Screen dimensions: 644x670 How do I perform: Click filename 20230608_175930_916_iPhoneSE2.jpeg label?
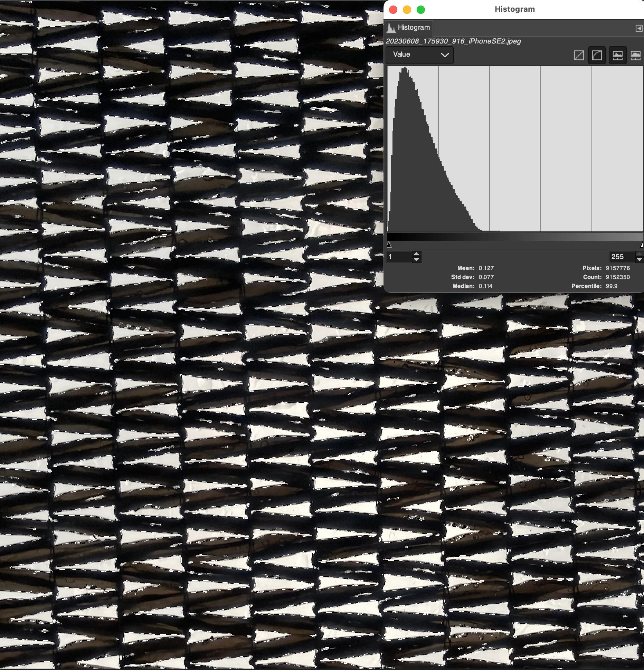[453, 41]
